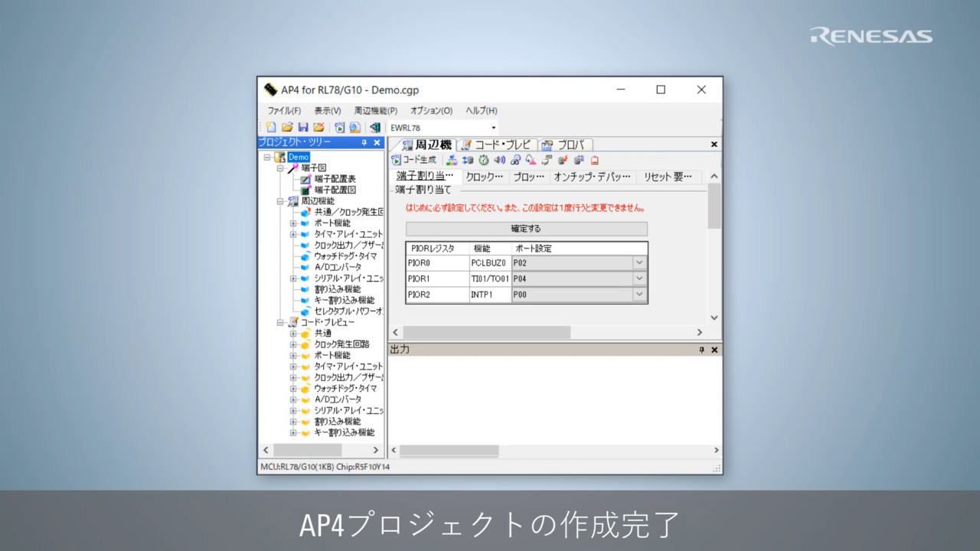Open the PIOR2 port setting dropdown P00
This screenshot has width=980, height=551.
[640, 295]
